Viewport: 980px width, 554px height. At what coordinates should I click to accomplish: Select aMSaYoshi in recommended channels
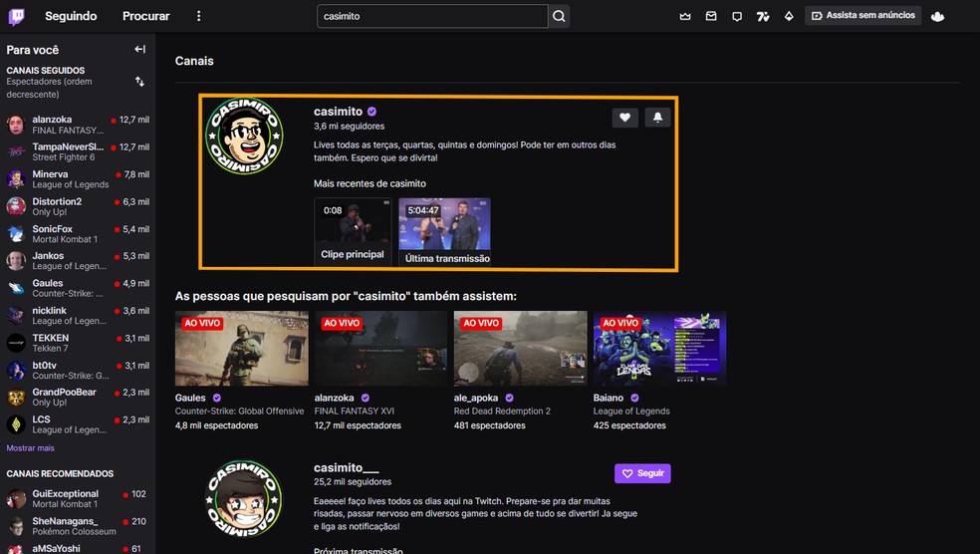tap(78, 548)
